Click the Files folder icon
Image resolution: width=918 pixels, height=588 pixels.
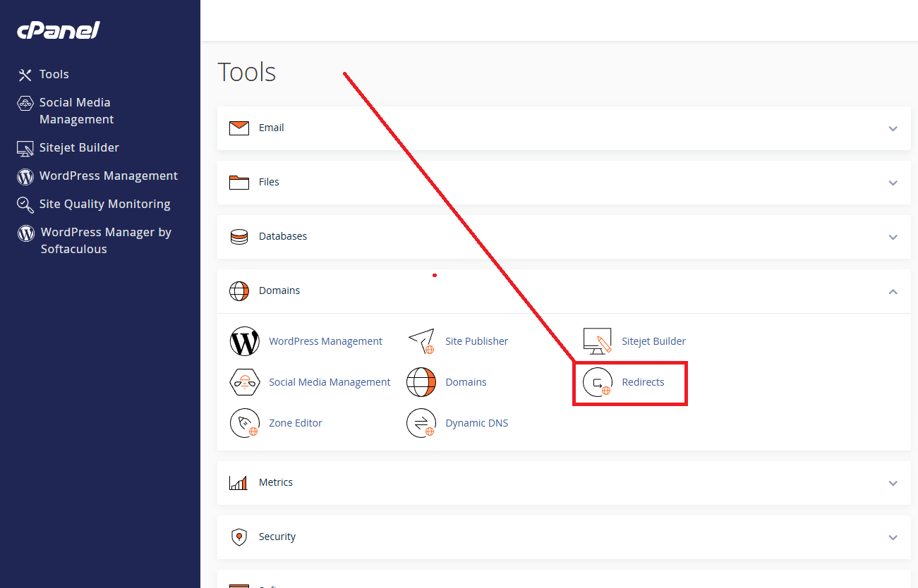(239, 183)
